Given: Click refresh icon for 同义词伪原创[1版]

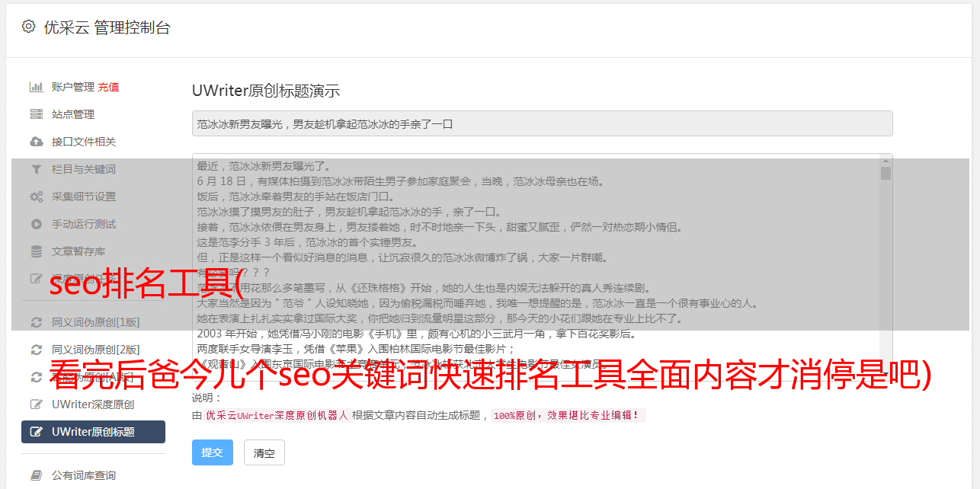Looking at the screenshot, I should [36, 322].
